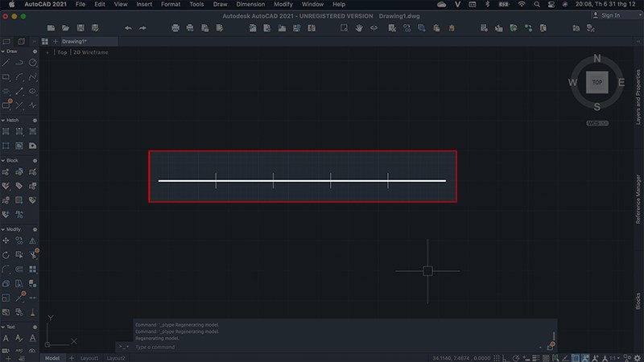
Task: Click the Undo arrow in toolbar
Action: [x=128, y=28]
